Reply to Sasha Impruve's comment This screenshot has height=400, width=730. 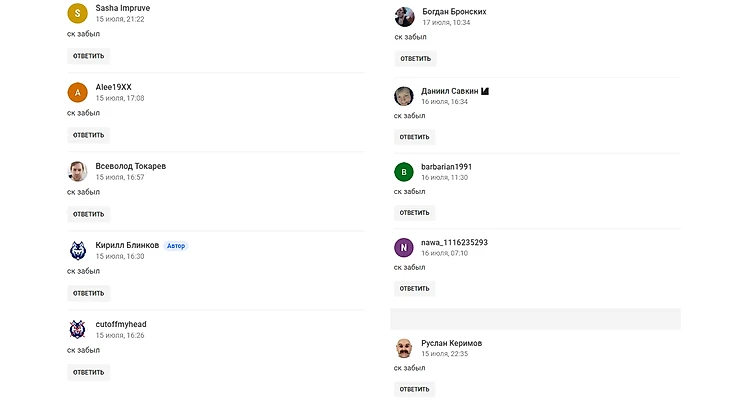pos(88,56)
